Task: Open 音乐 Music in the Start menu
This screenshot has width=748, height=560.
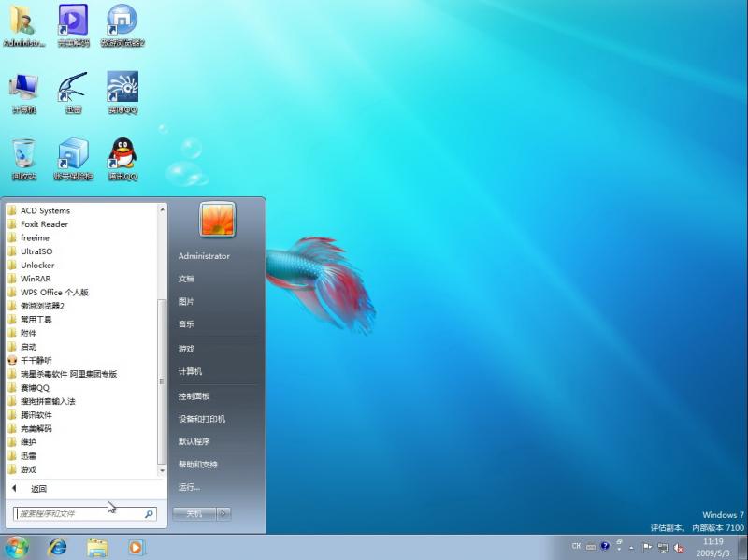Action: pos(186,324)
